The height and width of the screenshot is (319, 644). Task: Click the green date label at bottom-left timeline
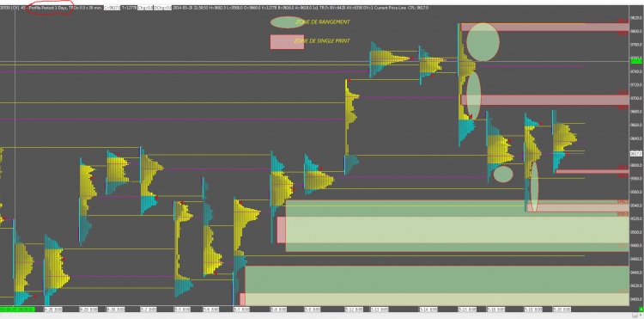pyautogui.click(x=17, y=309)
